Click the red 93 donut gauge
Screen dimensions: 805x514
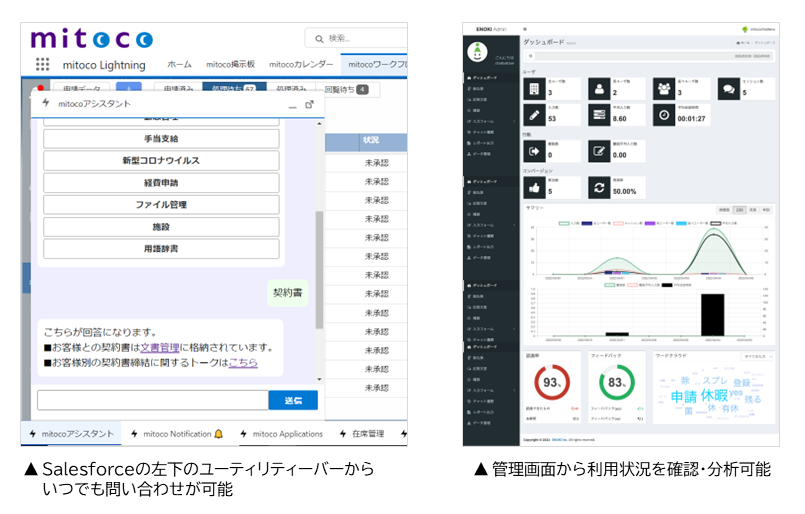(x=552, y=383)
